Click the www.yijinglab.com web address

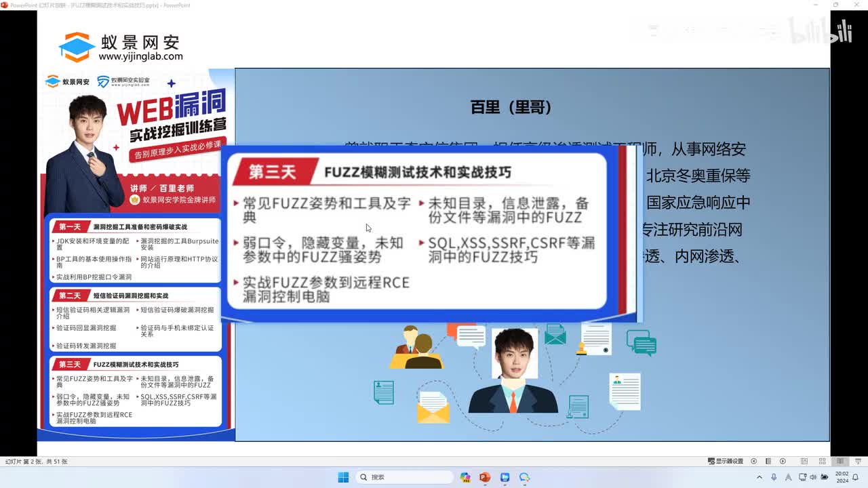click(140, 57)
